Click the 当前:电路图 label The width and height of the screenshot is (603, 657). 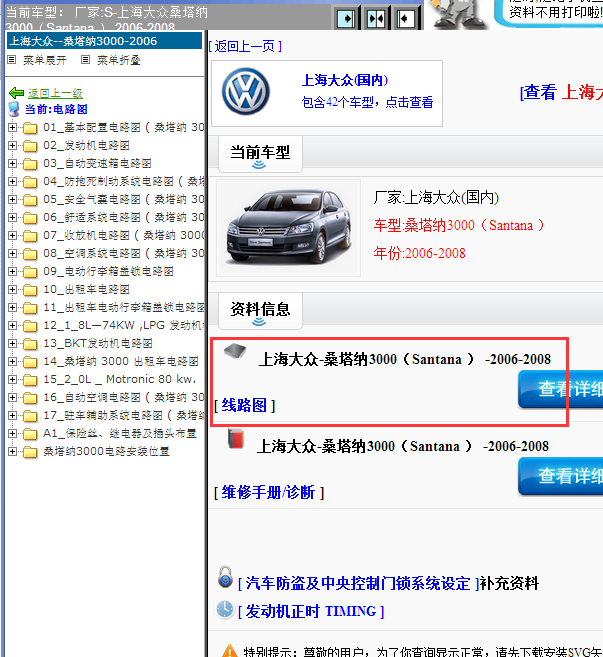56,109
